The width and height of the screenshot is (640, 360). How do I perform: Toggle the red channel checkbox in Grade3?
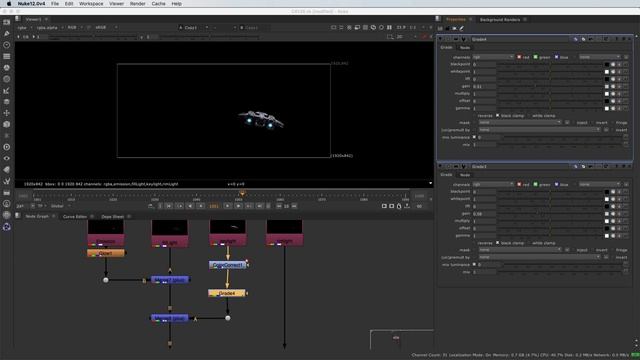pos(519,184)
